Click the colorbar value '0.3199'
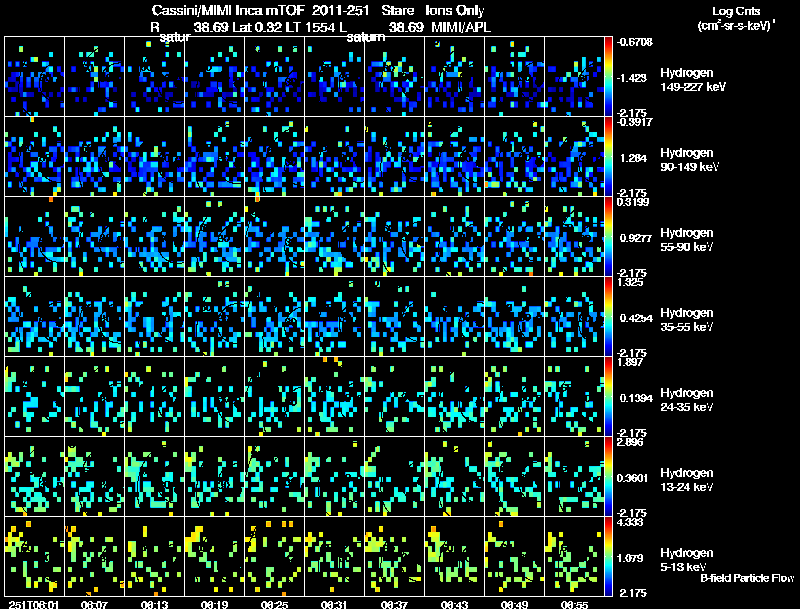Viewport: 800px width, 609px height. pos(633,202)
